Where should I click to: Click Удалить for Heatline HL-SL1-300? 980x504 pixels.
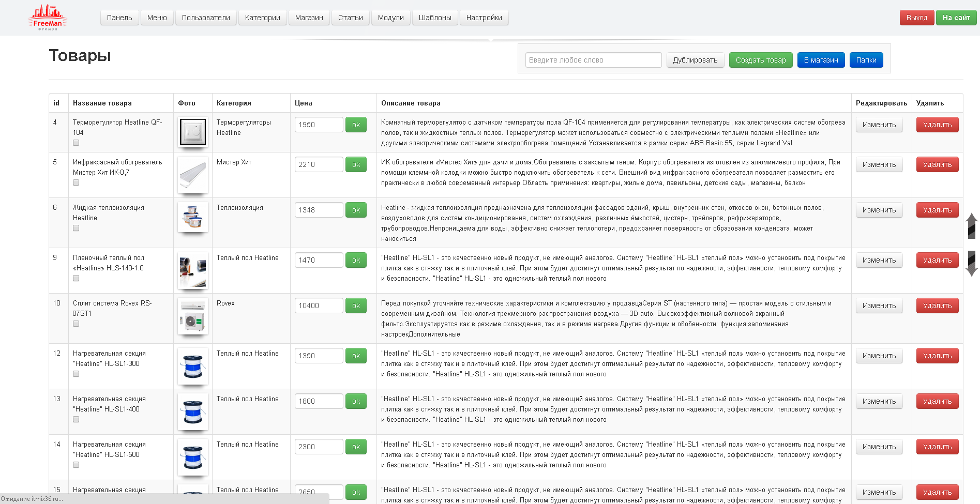[937, 356]
